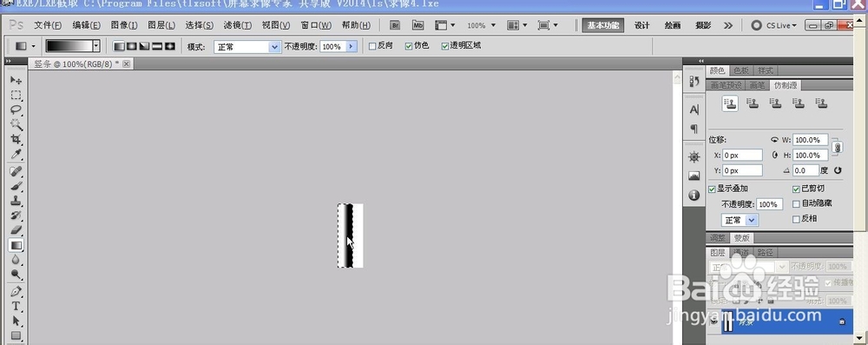Screen dimensions: 868x345
Task: Select the Horizontal Type tool
Action: [16, 306]
